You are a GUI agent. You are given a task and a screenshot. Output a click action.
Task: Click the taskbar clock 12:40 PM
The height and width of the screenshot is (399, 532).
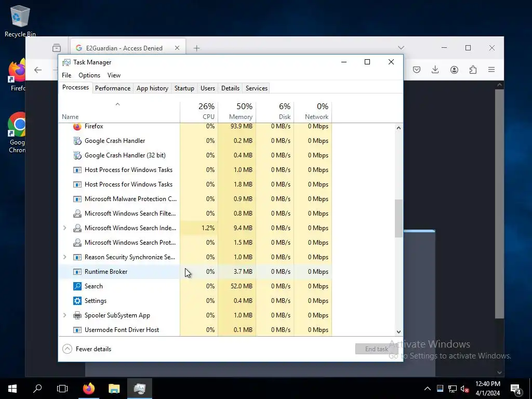(487, 384)
